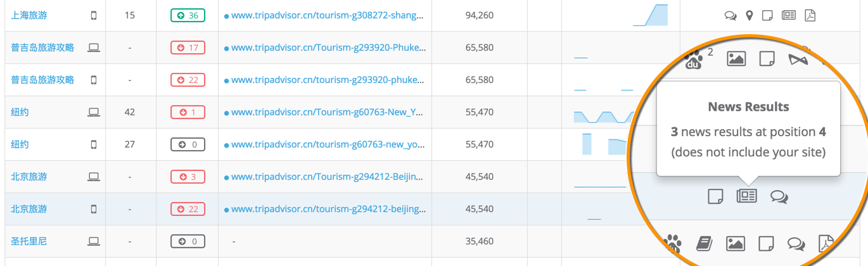Click the green +36 rank change badge

tap(188, 15)
